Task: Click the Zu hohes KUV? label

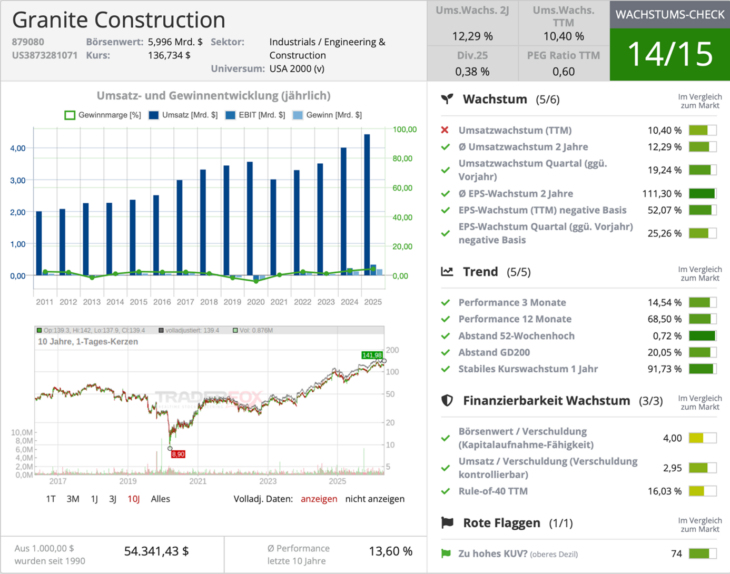Action: click(x=493, y=554)
